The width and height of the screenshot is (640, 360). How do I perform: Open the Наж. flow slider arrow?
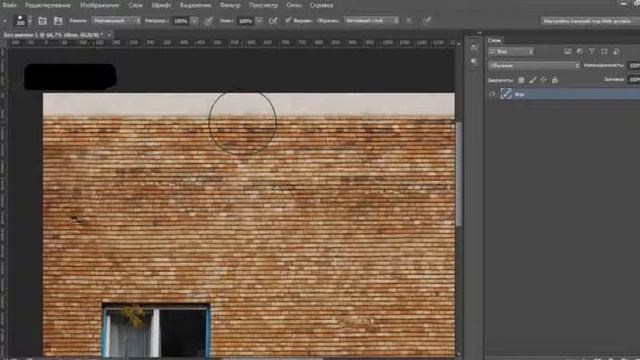[259, 21]
